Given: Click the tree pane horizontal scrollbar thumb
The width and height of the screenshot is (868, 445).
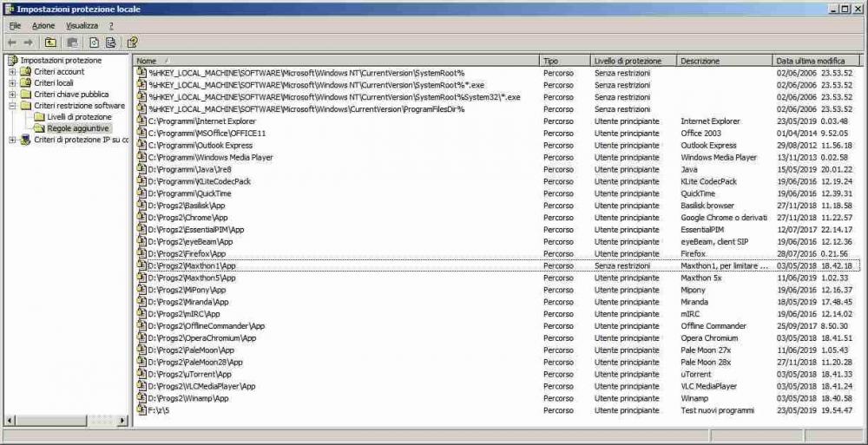Looking at the screenshot, I should click(51, 421).
